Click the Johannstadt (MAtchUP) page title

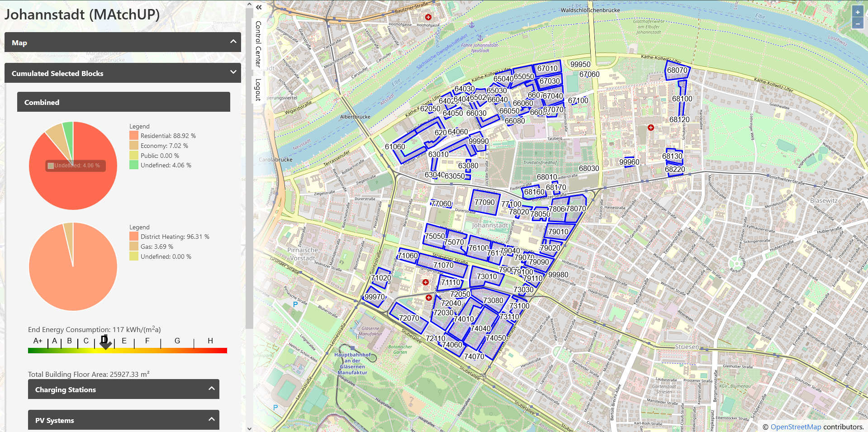82,14
